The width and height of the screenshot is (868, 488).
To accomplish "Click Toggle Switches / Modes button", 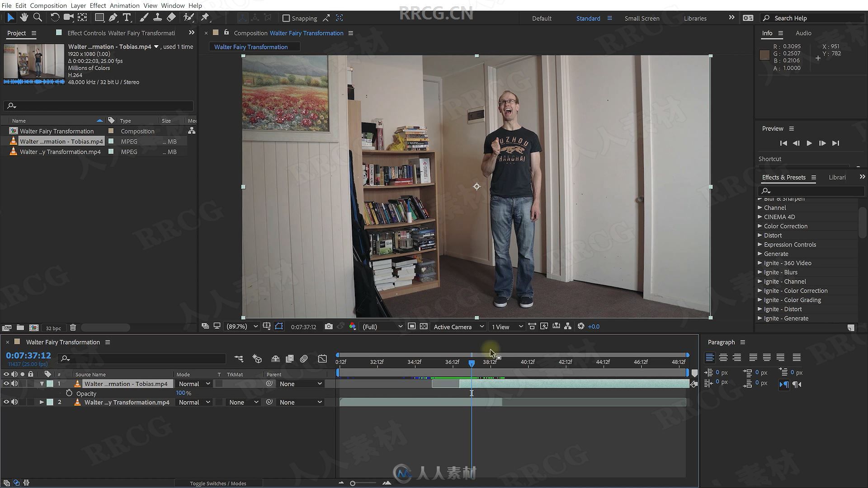I will 218,483.
